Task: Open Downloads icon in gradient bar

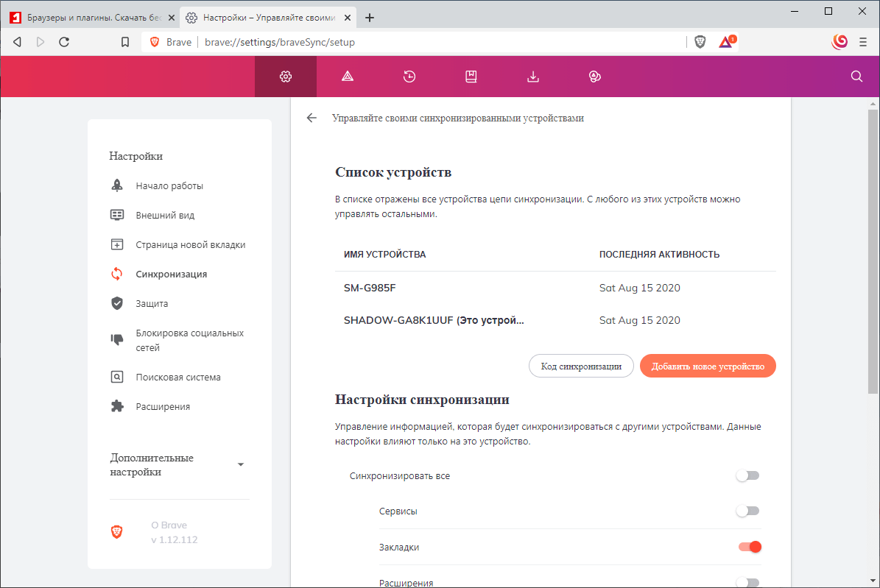Action: pyautogui.click(x=532, y=77)
